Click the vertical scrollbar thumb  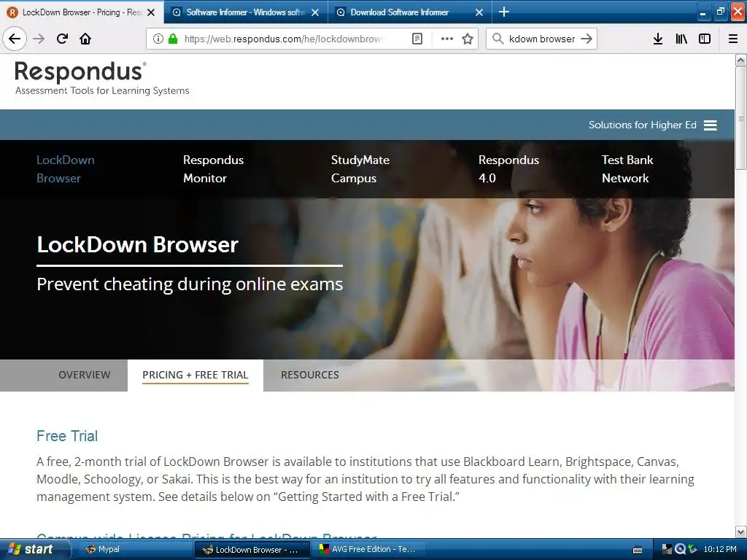[x=741, y=118]
